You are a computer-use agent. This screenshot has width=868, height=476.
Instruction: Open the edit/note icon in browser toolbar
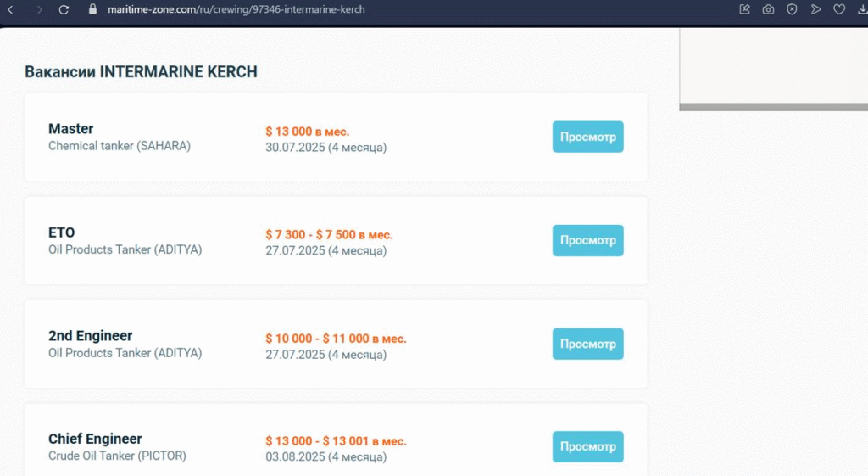click(x=744, y=9)
